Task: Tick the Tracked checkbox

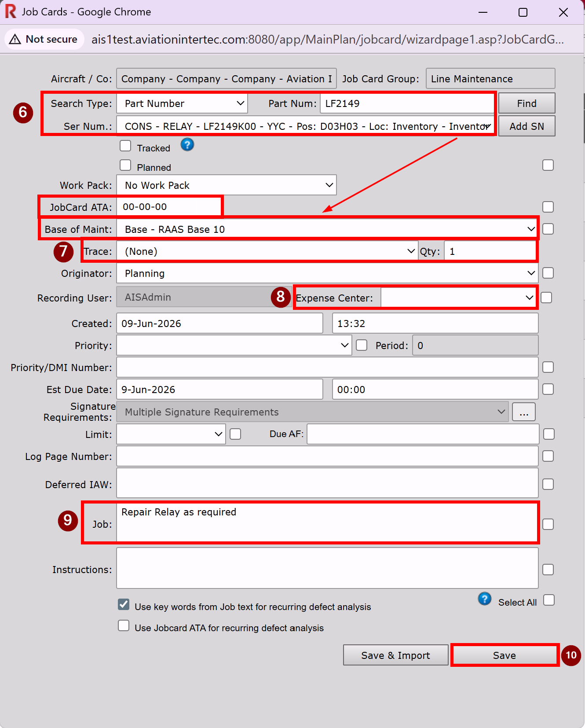Action: coord(125,146)
